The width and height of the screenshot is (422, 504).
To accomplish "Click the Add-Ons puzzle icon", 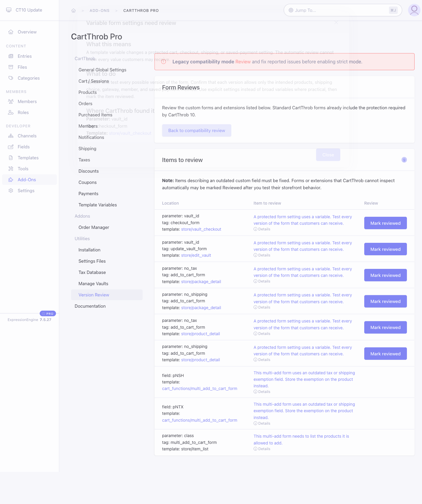I will (x=11, y=180).
